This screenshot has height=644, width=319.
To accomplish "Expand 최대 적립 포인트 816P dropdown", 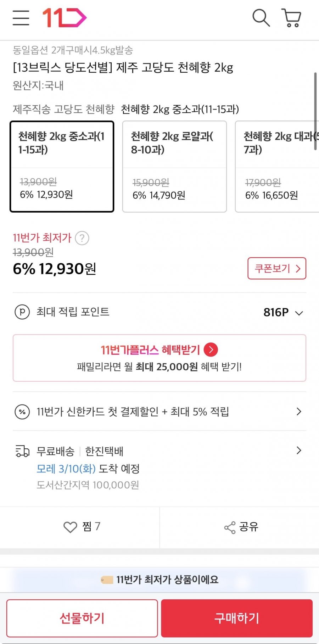I will click(x=299, y=313).
